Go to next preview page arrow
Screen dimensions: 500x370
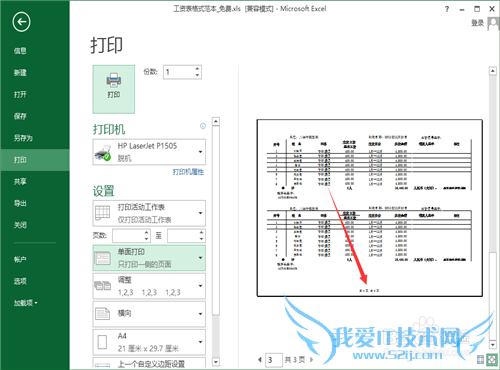pos(312,360)
